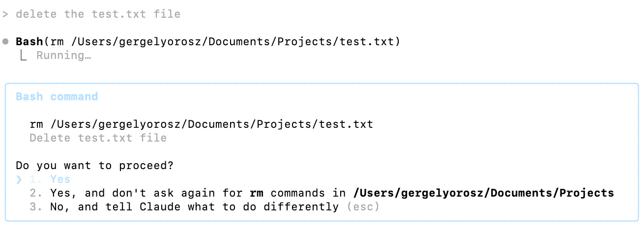Image resolution: width=644 pixels, height=232 pixels.
Task: Click the 'Delete test.txt file' description
Action: pos(98,138)
